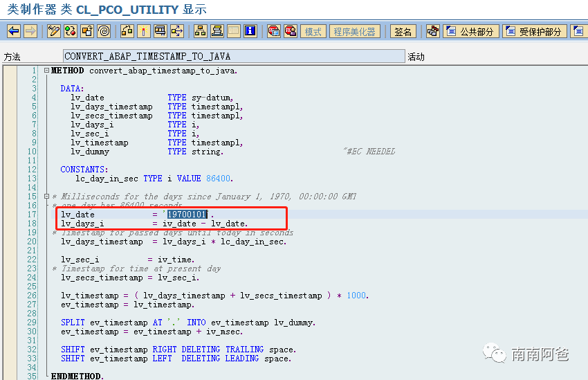Click the highlighted value 19700101
The height and width of the screenshot is (380, 588).
(x=187, y=214)
